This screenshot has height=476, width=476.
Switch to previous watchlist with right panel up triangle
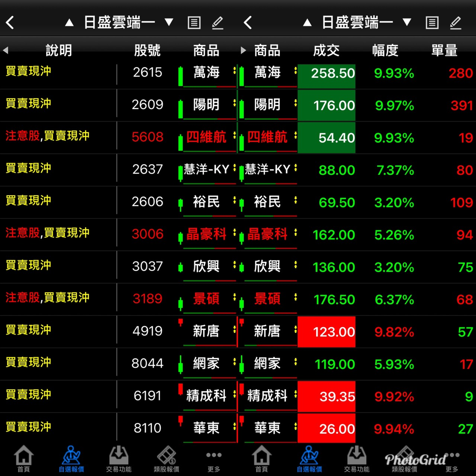point(308,23)
